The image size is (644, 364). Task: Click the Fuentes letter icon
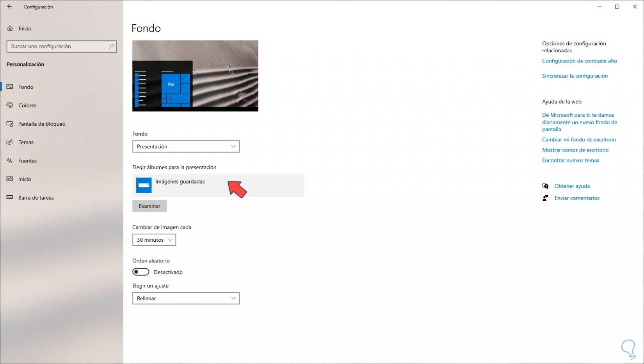tap(10, 161)
